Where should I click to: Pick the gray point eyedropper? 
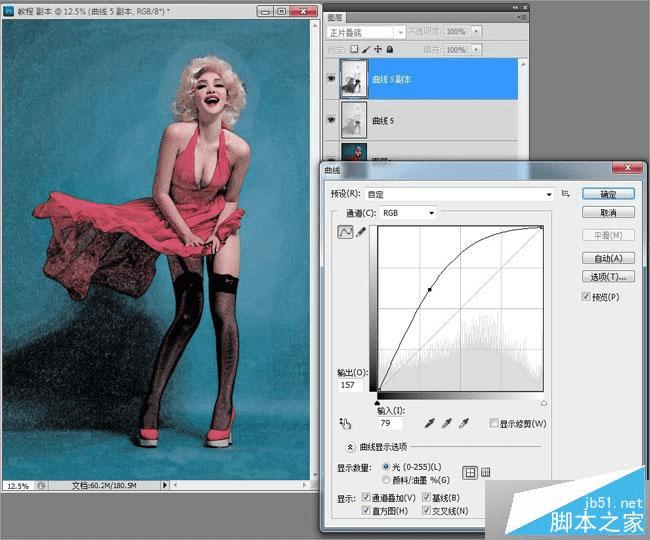[x=446, y=423]
